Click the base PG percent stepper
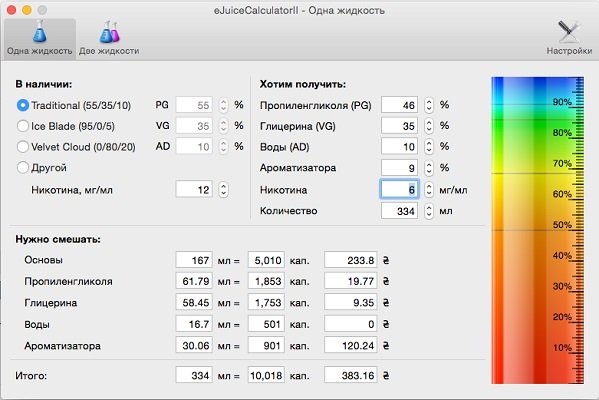Image resolution: width=599 pixels, height=400 pixels. coord(223,105)
